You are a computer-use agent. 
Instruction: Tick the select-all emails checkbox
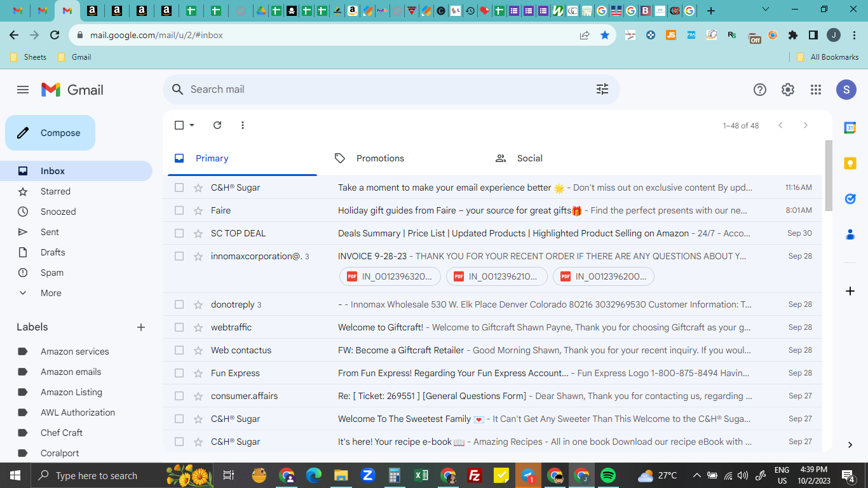click(x=179, y=125)
